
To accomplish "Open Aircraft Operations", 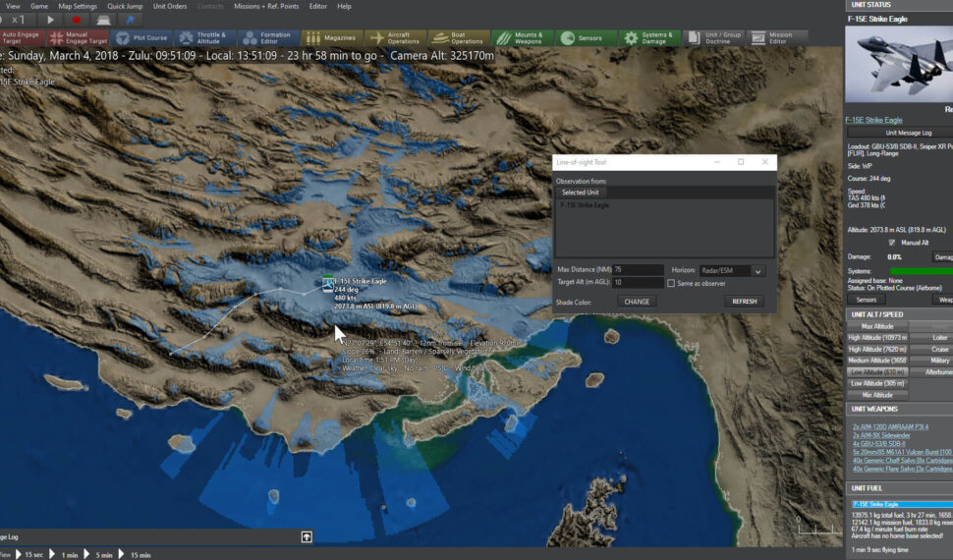I will pyautogui.click(x=395, y=38).
